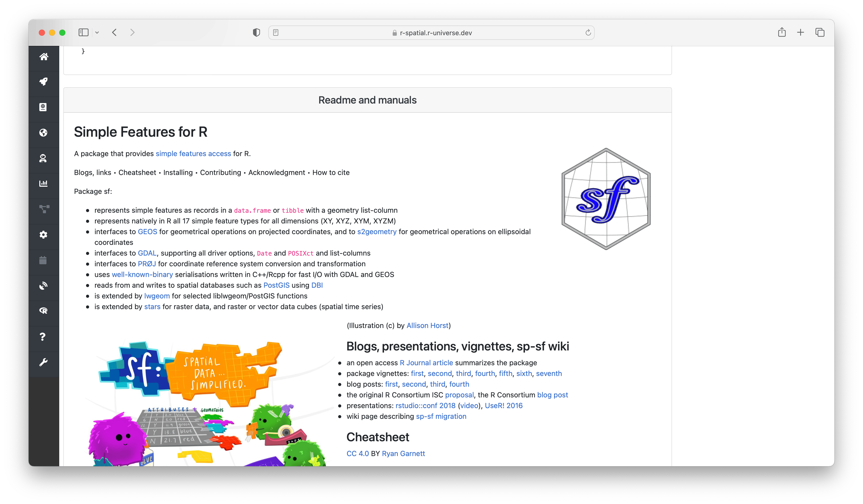Open the wrench tools sidebar icon
The image size is (863, 504).
click(43, 362)
